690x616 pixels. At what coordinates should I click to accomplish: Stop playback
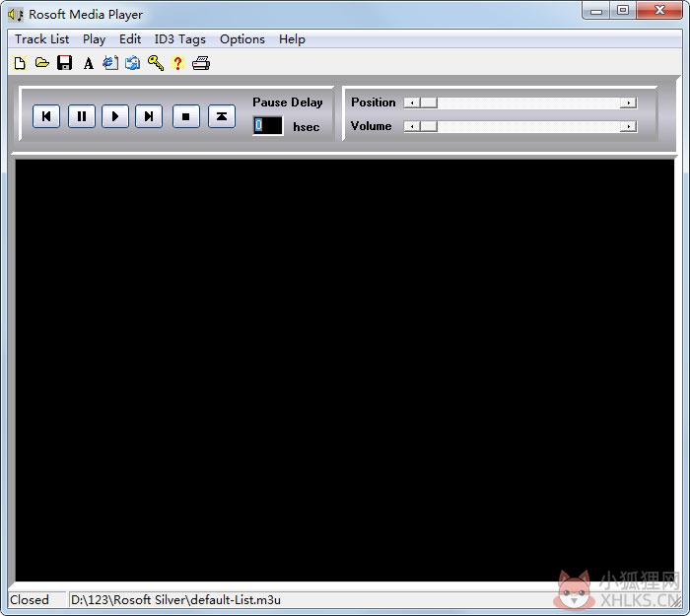click(186, 116)
